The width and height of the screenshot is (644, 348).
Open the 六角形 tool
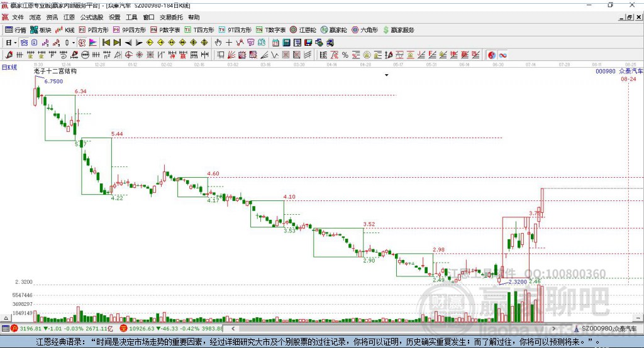click(x=365, y=30)
